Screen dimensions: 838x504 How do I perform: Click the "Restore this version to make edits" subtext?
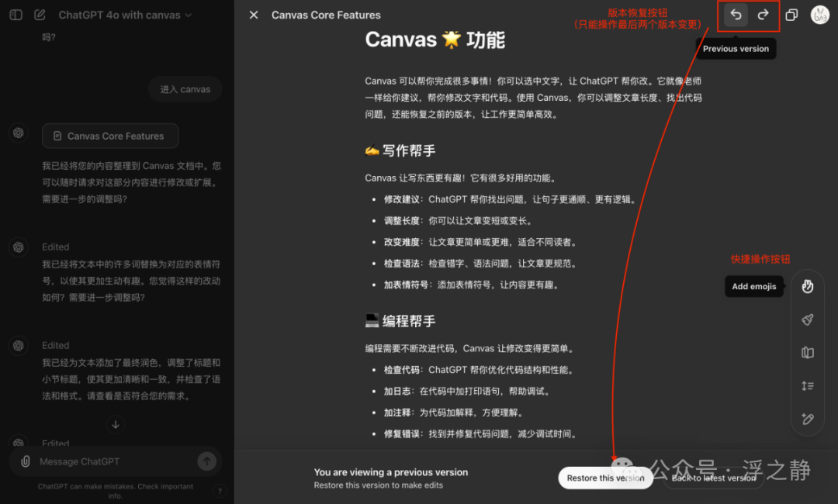(x=379, y=485)
